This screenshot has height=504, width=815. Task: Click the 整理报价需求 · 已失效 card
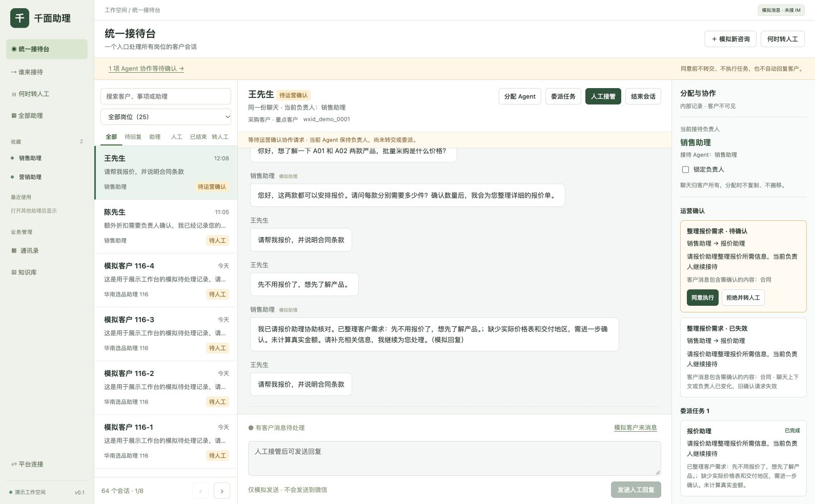743,358
